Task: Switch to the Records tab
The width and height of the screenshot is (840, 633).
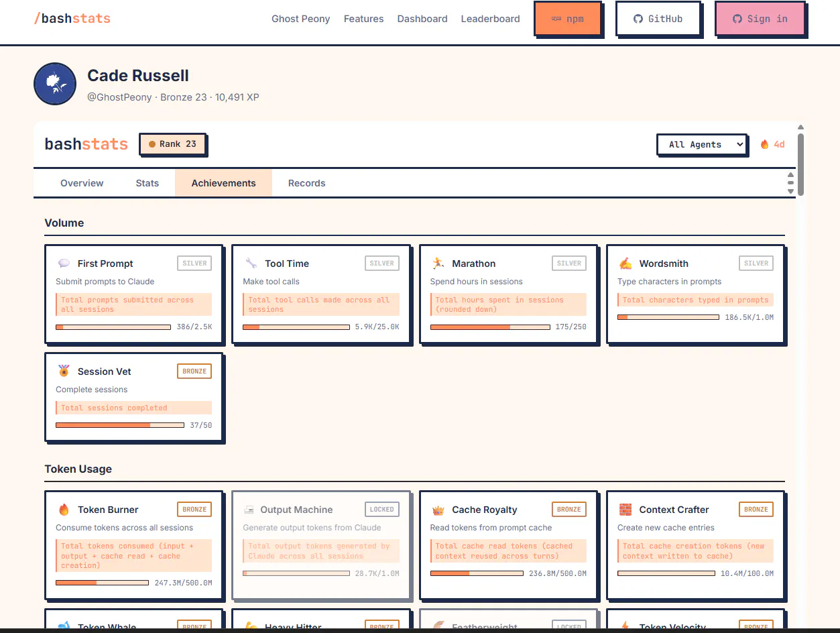Action: point(306,183)
